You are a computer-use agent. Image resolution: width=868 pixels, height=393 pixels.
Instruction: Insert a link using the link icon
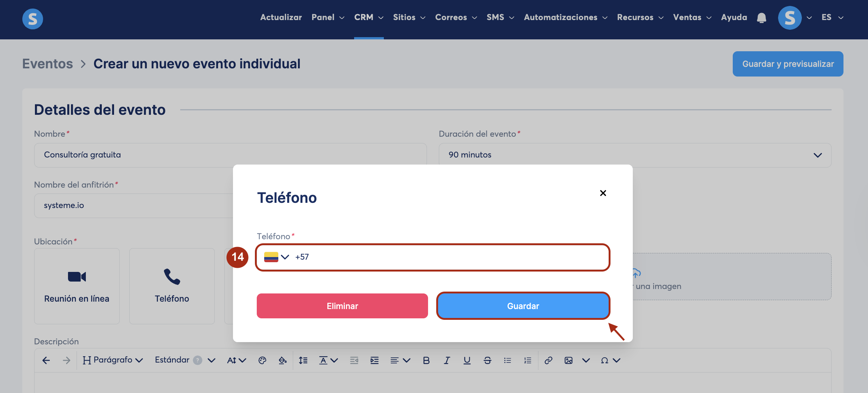(x=548, y=360)
